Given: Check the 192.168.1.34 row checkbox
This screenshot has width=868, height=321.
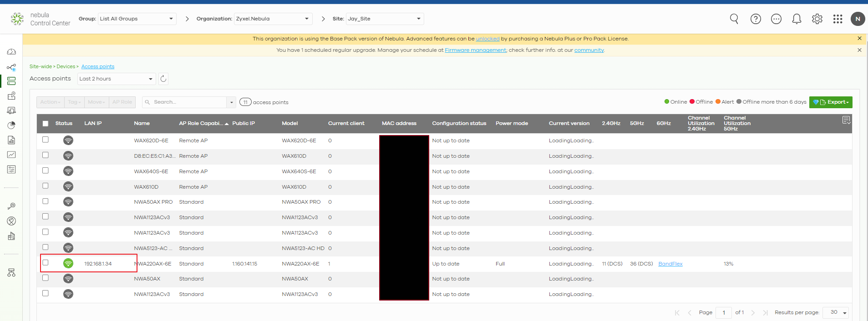Looking at the screenshot, I should point(46,262).
